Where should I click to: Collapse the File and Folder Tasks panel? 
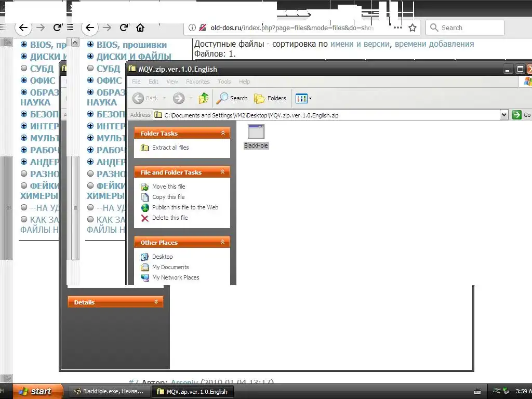coord(222,172)
